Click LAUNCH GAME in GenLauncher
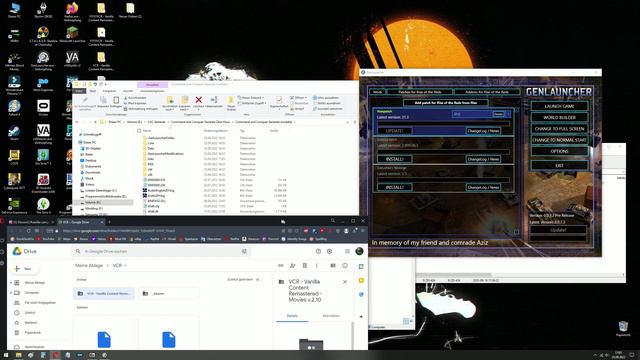Screen dimensions: 640x360 (559, 106)
